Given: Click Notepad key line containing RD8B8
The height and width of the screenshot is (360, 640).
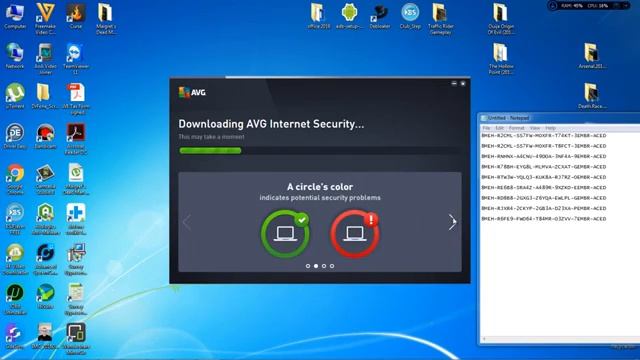Looking at the screenshot, I should pos(544,198).
